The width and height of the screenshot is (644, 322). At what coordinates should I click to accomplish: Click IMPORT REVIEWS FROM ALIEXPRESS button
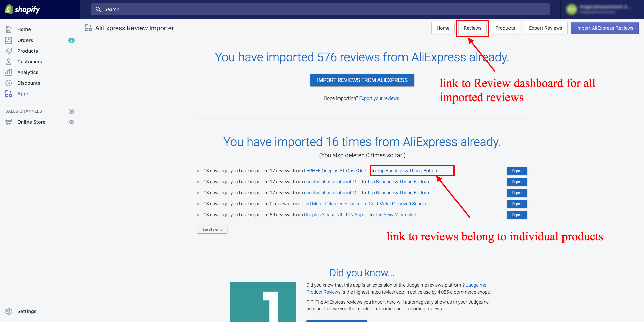click(362, 80)
